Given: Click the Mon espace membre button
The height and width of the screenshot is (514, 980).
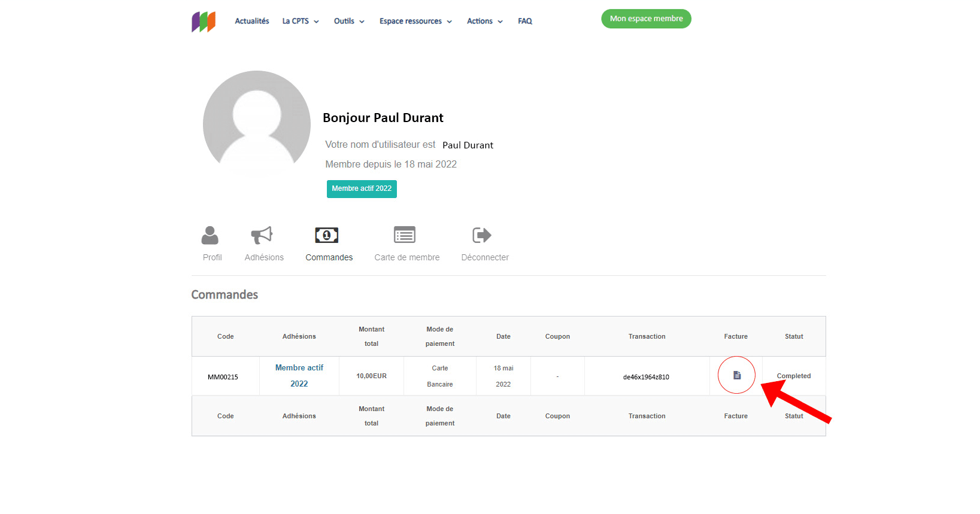Looking at the screenshot, I should pyautogui.click(x=646, y=19).
